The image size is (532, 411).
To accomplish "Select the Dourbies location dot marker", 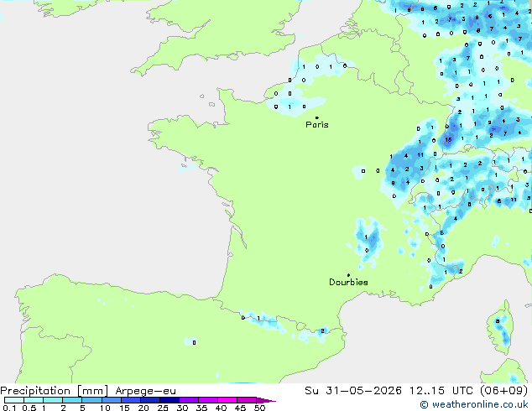I will (348, 275).
